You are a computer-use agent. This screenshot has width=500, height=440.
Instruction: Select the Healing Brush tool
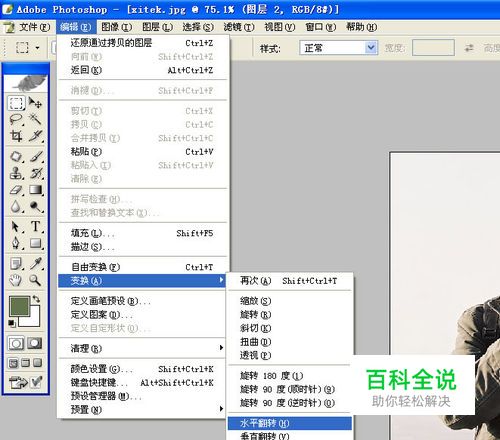pos(16,156)
